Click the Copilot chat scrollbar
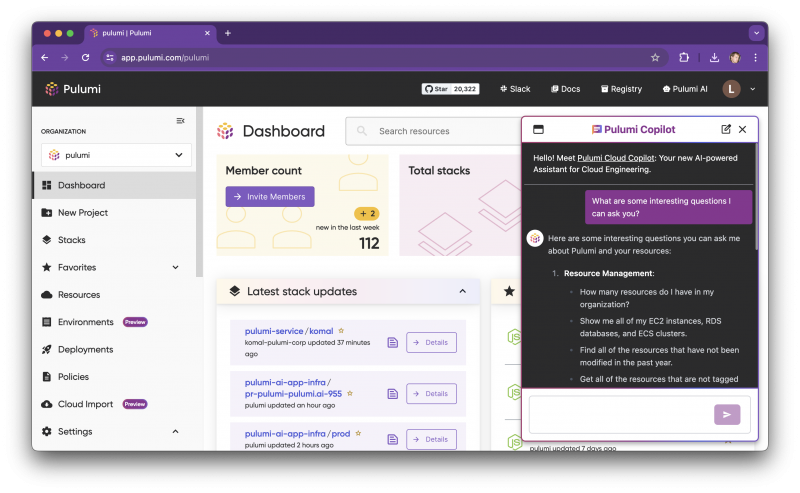Image resolution: width=800 pixels, height=493 pixels. point(756,197)
